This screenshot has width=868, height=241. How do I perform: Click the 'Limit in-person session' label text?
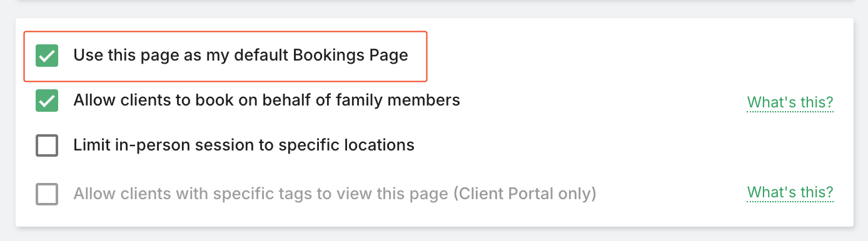coord(244,145)
